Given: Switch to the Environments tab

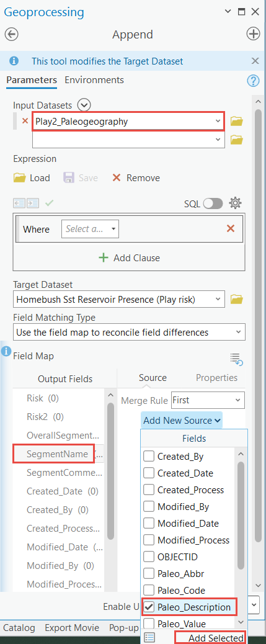Looking at the screenshot, I should pyautogui.click(x=94, y=79).
